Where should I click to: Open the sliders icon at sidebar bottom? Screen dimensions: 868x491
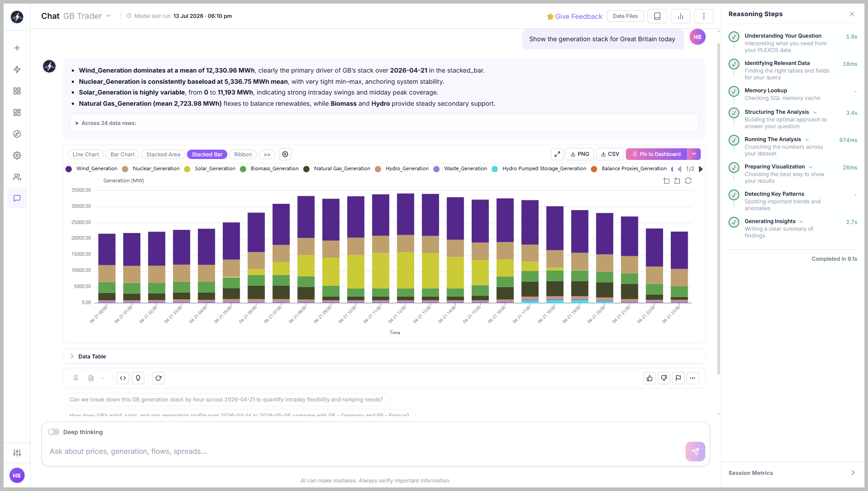[17, 453]
